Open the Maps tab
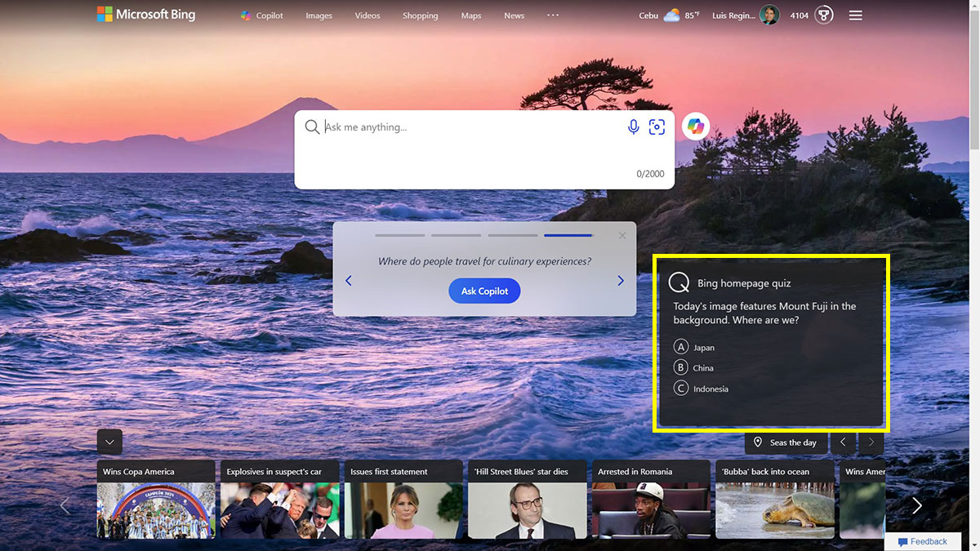The width and height of the screenshot is (980, 551). tap(471, 16)
